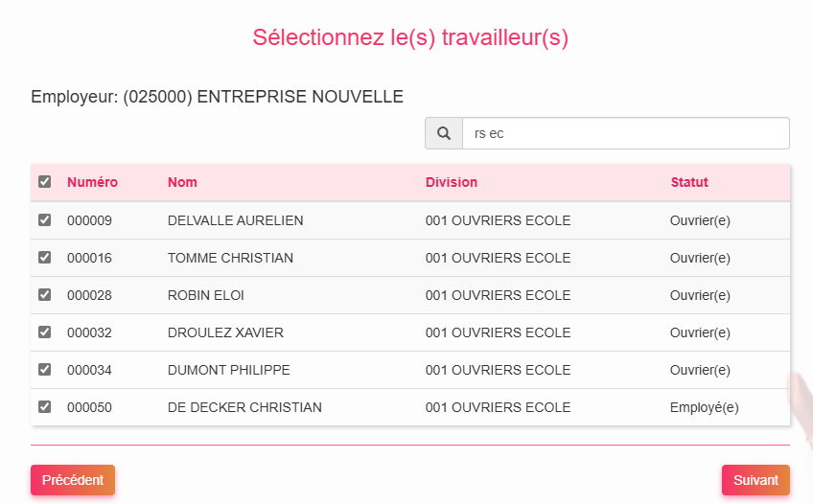The height and width of the screenshot is (504, 813).
Task: Click the Statut column header
Action: click(689, 182)
